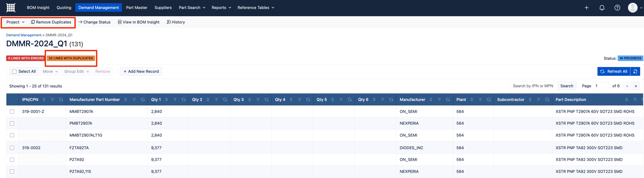Screen dimensions: 644x178
Task: Refresh the IPN/CPN column
Action: pos(61,99)
